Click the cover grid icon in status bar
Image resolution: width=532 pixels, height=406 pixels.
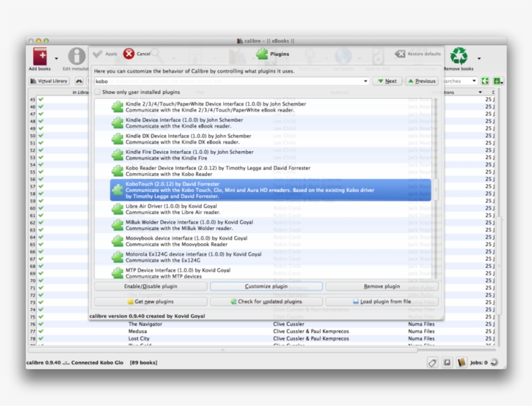tap(447, 363)
